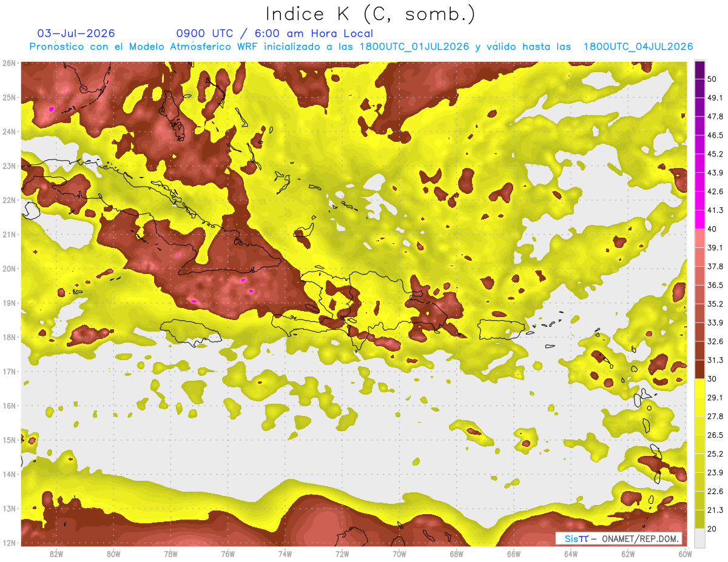
Task: Click the "0900 UTC / 6:00 am Hora Local" time text
Action: tap(275, 33)
